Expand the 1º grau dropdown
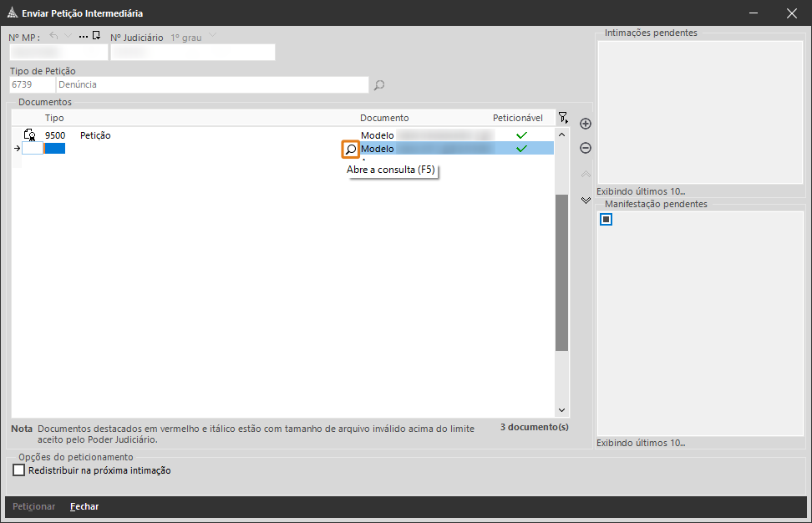The height and width of the screenshot is (523, 812). pos(212,36)
